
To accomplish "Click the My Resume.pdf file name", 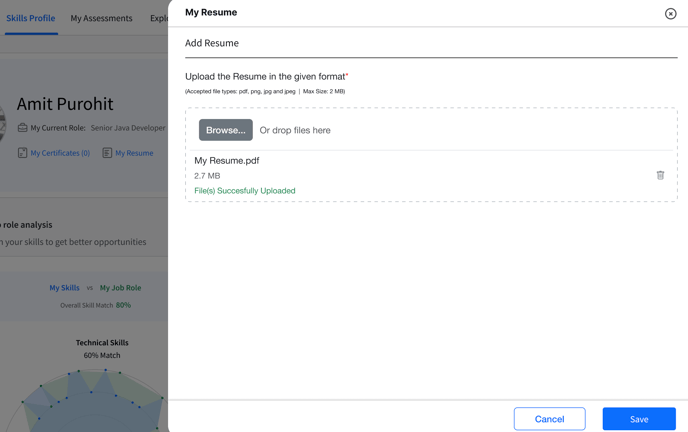I will 227,161.
